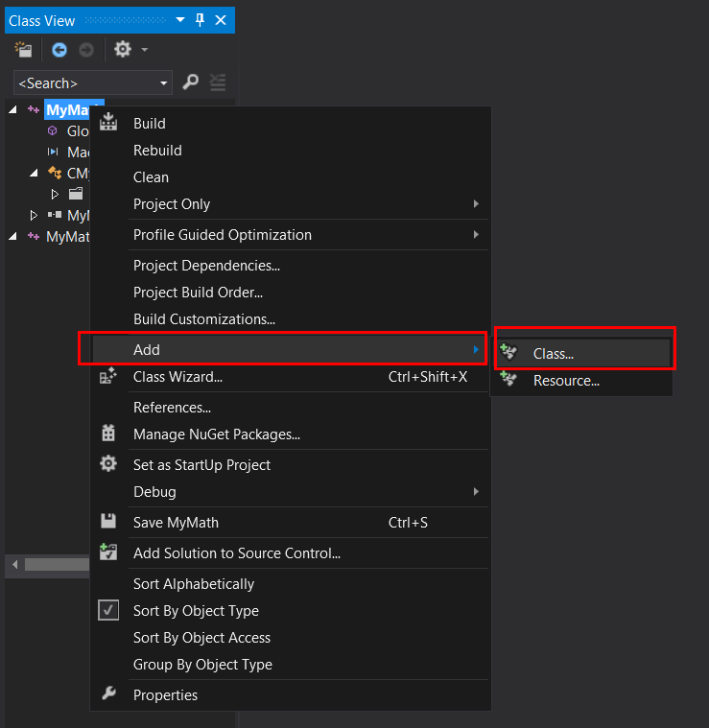Open Class View Settings gear icon
Screen dimensions: 709x728
click(x=123, y=49)
